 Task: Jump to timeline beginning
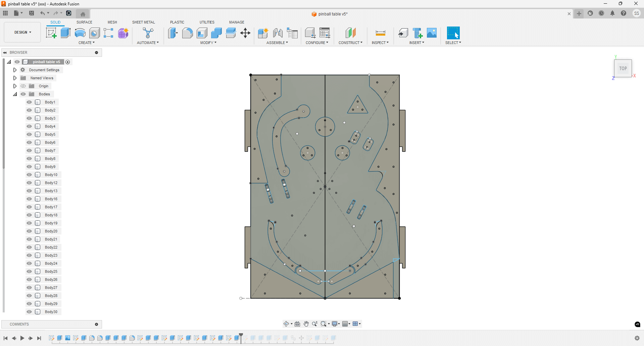5,338
